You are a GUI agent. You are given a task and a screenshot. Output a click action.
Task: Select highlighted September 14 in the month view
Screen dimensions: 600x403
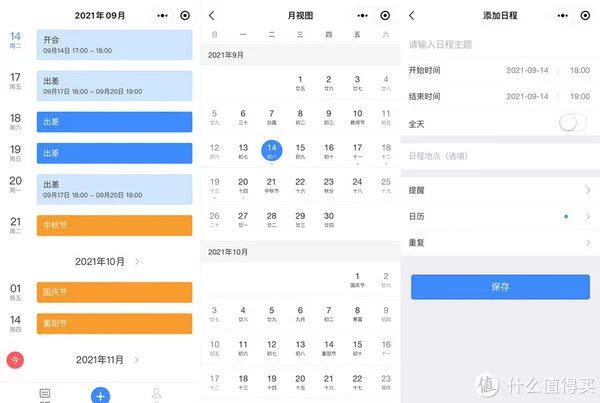[272, 150]
